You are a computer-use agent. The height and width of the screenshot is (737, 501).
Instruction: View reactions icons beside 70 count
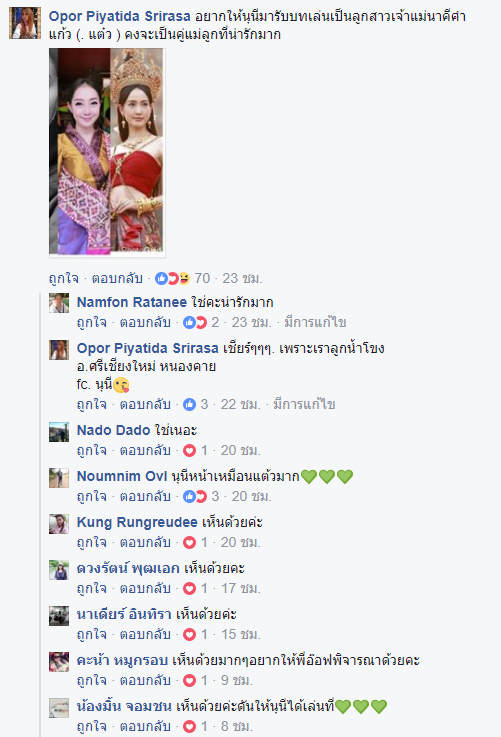[x=172, y=278]
